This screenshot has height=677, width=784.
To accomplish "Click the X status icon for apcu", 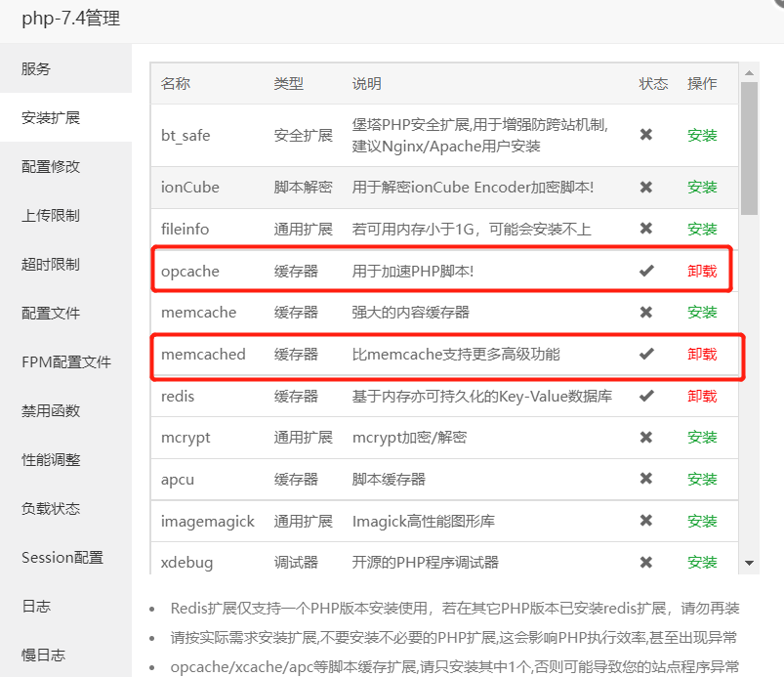I will click(x=646, y=479).
